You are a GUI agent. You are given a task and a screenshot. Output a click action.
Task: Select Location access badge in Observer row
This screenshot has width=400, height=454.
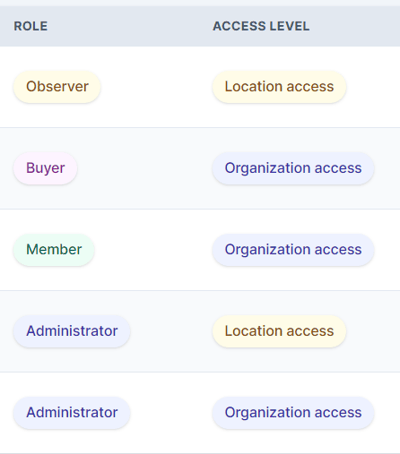coord(279,87)
